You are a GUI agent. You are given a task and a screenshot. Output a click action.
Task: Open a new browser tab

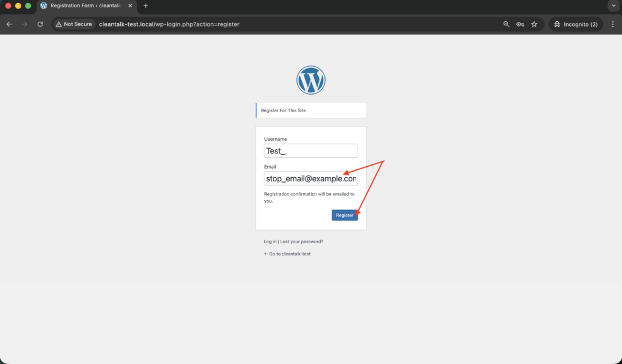[x=145, y=6]
